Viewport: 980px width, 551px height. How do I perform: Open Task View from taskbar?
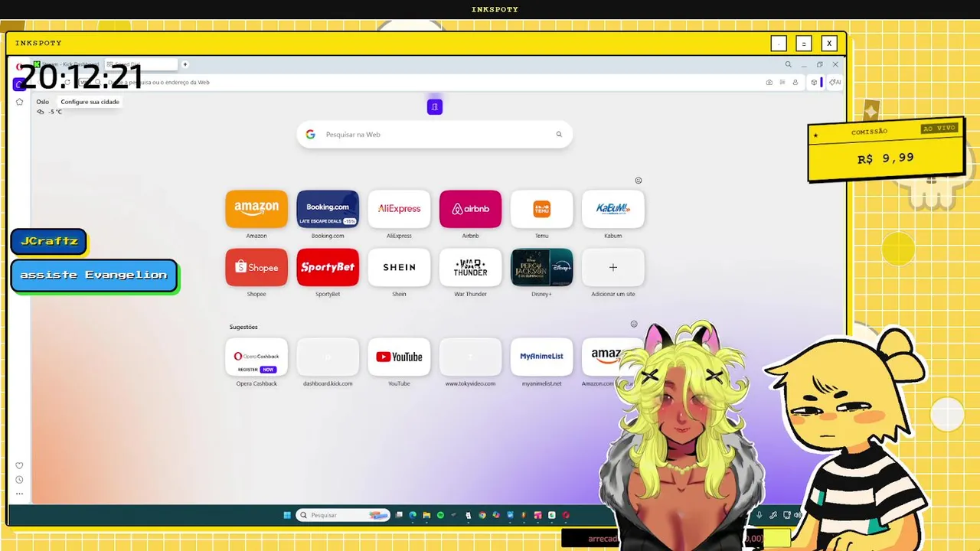pyautogui.click(x=399, y=515)
